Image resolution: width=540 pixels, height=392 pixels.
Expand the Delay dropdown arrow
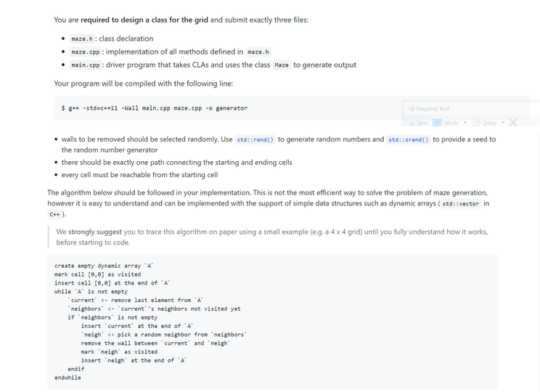point(503,123)
